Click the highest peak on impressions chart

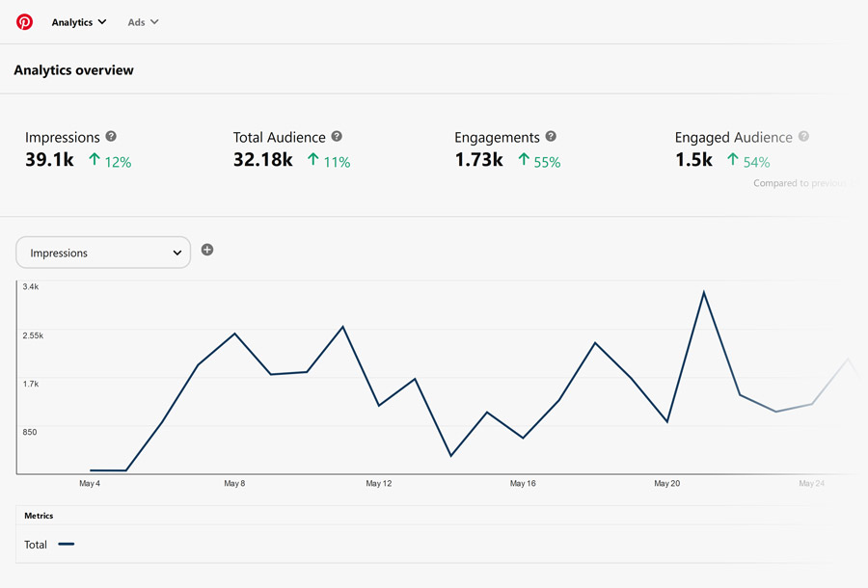click(704, 292)
